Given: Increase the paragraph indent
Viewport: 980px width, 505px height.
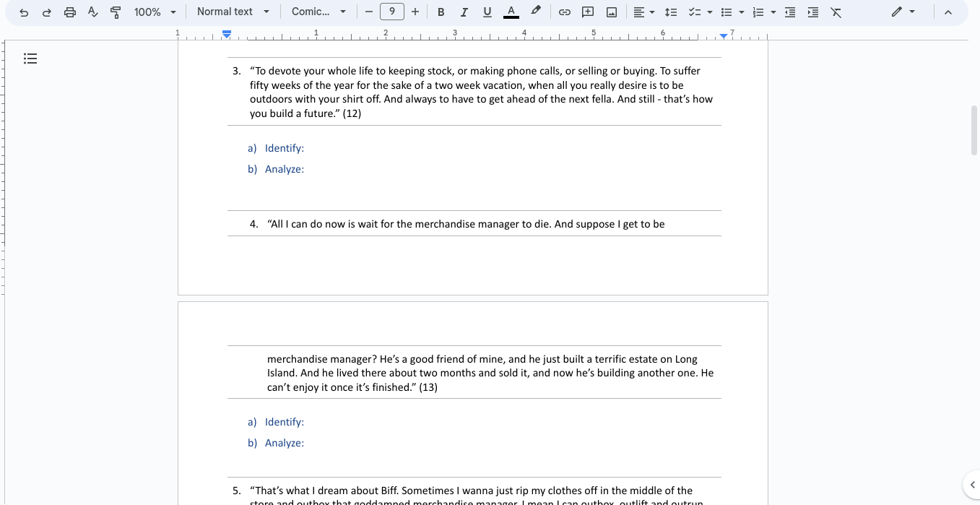Looking at the screenshot, I should click(x=813, y=12).
